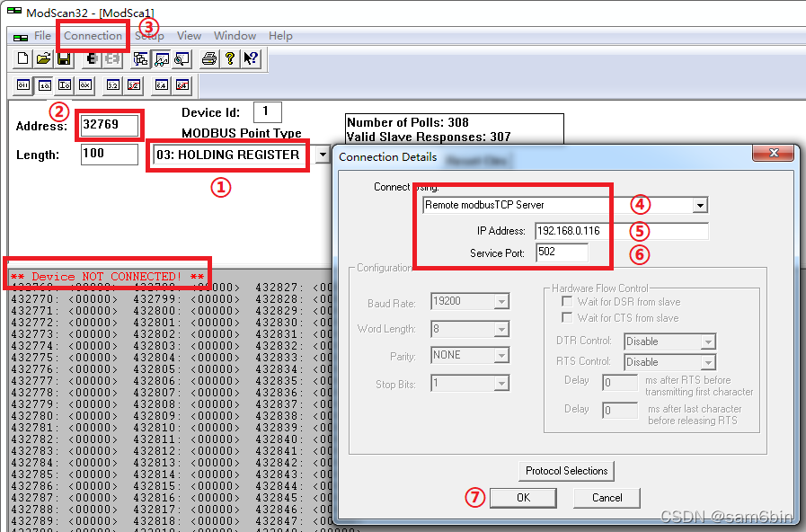
Task: Click the Device Id input field
Action: pyautogui.click(x=267, y=111)
